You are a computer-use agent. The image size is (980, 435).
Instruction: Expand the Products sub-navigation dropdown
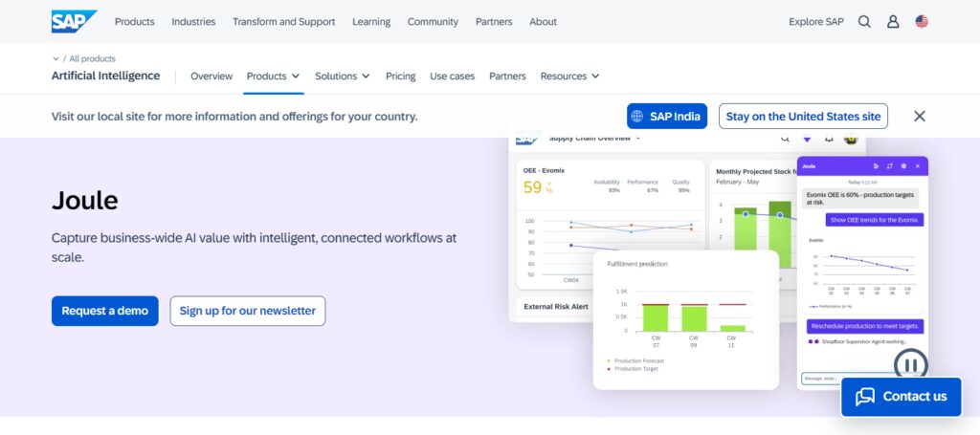tap(273, 76)
